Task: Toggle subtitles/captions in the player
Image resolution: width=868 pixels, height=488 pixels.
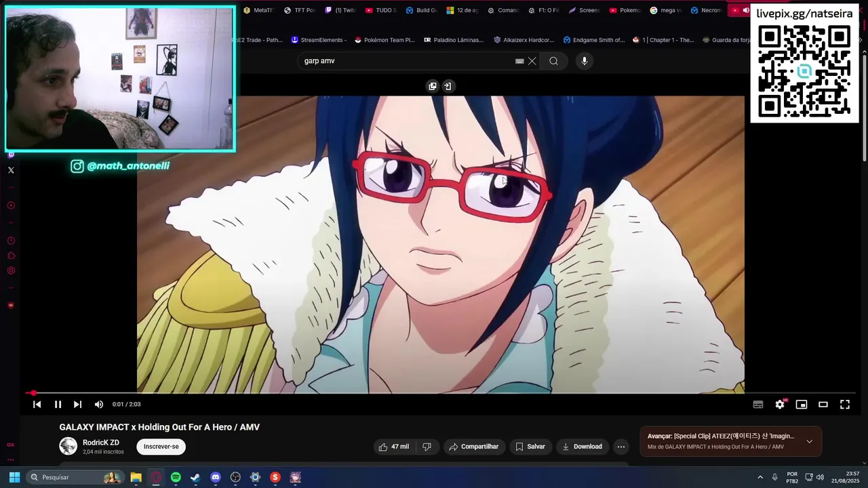Action: [758, 405]
